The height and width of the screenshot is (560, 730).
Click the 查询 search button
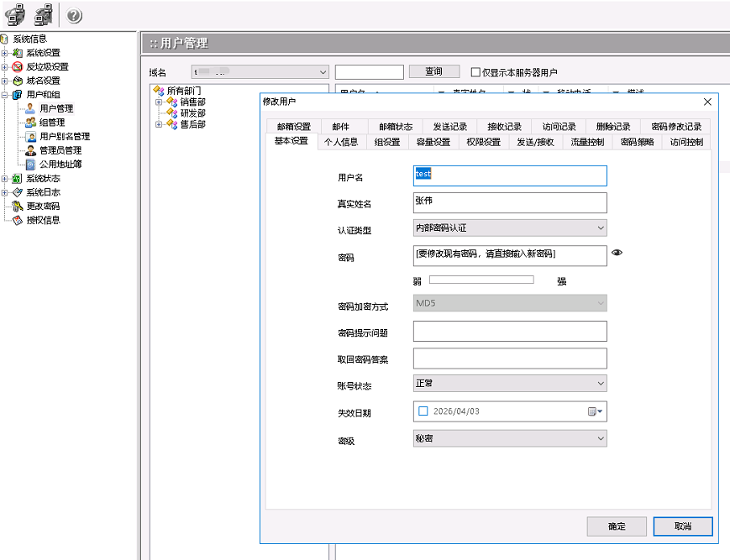click(434, 71)
